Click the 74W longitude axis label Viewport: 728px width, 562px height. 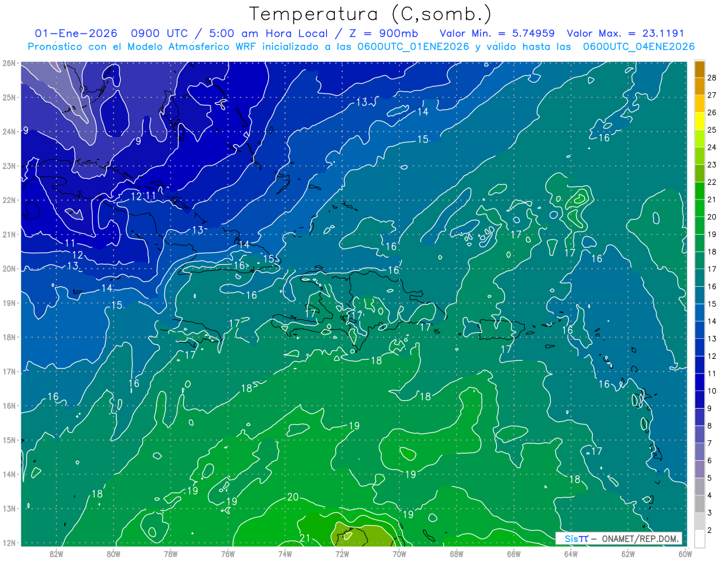tap(285, 554)
